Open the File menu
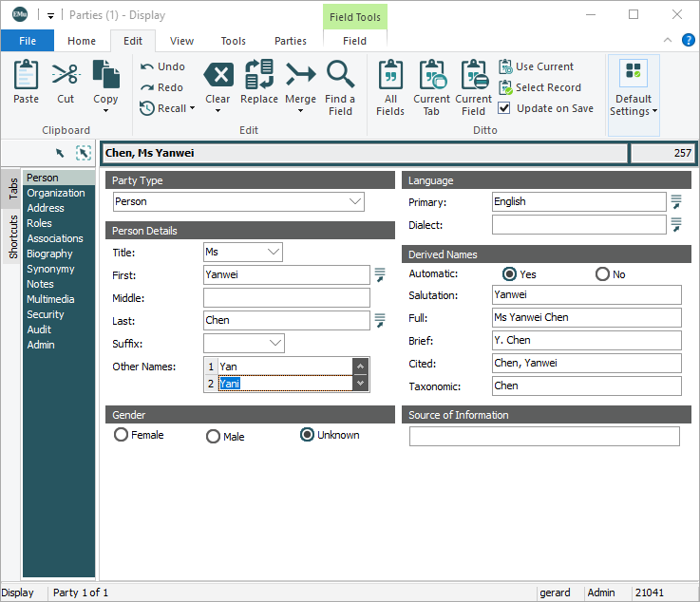Image resolution: width=700 pixels, height=602 pixels. [x=28, y=41]
